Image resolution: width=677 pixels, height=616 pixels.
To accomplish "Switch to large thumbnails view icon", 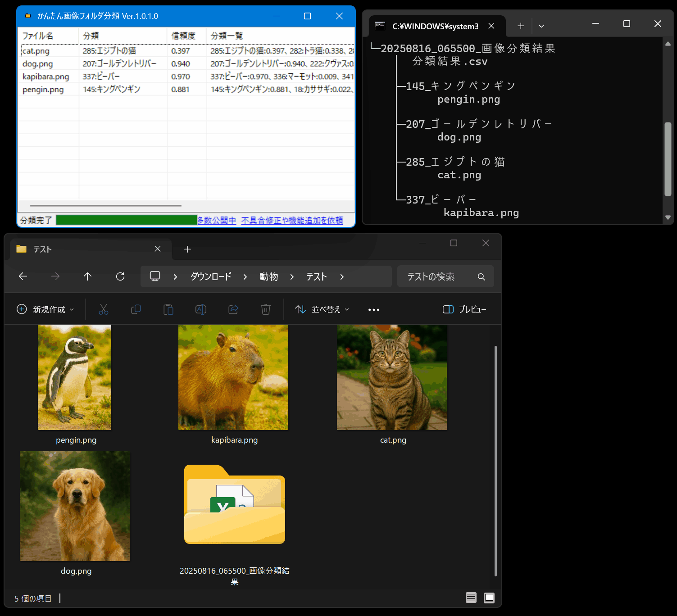I will 489,598.
